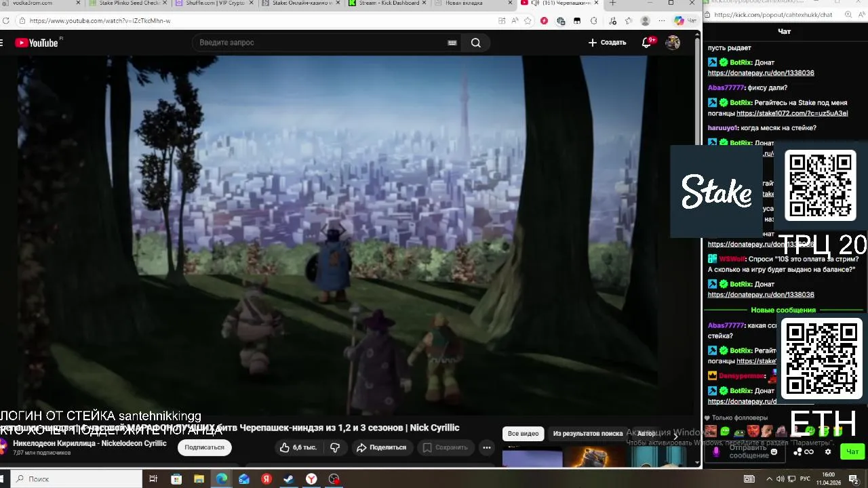
Task: Select the Из результатов поиска chip
Action: [x=588, y=433]
